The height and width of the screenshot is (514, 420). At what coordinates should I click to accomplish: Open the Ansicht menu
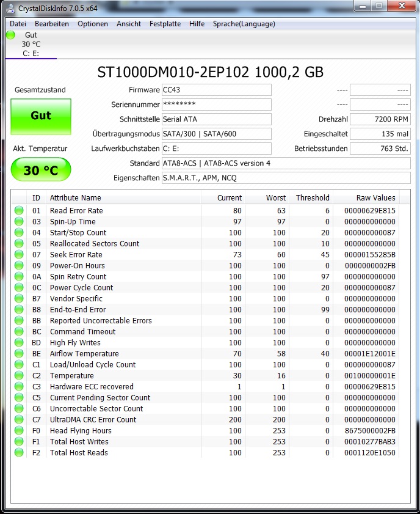click(129, 24)
